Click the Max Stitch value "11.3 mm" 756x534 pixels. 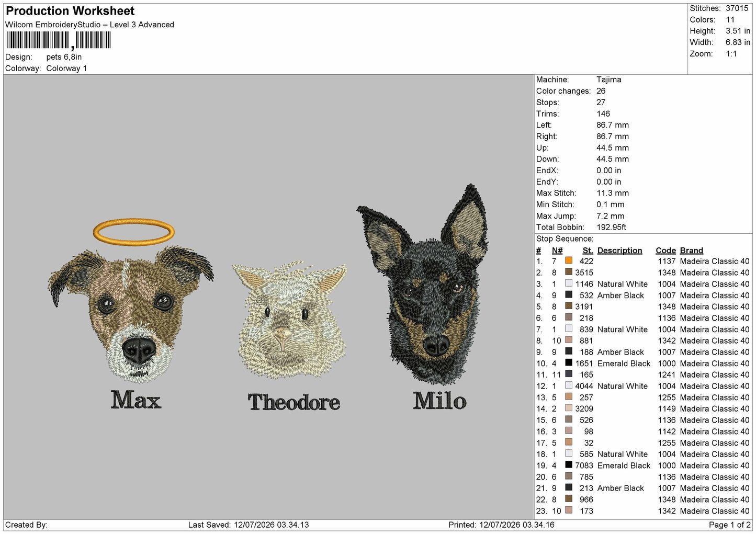point(613,193)
